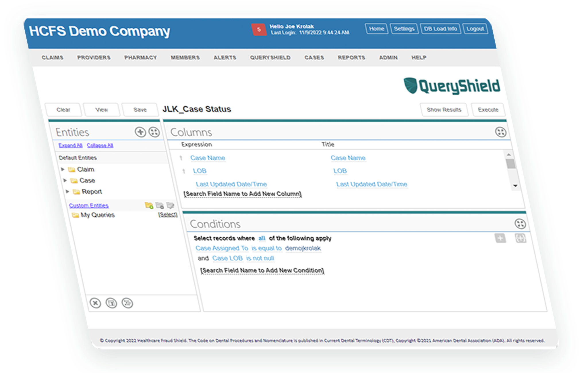Screen dimensions: 588x373
Task: Click the [Select] link beside My Queries
Action: tap(168, 215)
